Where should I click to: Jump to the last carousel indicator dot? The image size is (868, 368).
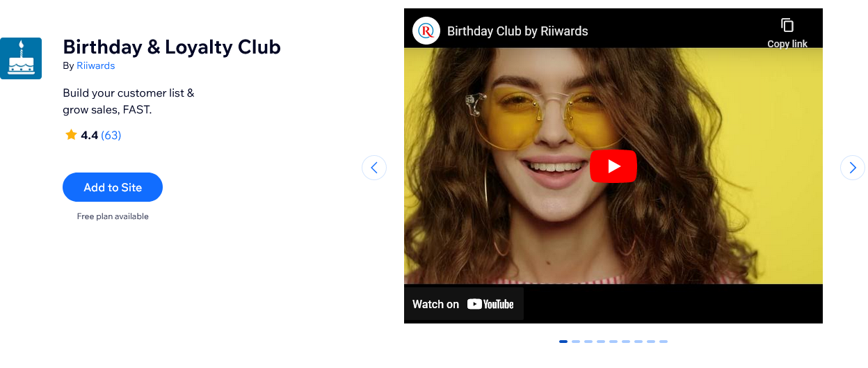(x=664, y=342)
